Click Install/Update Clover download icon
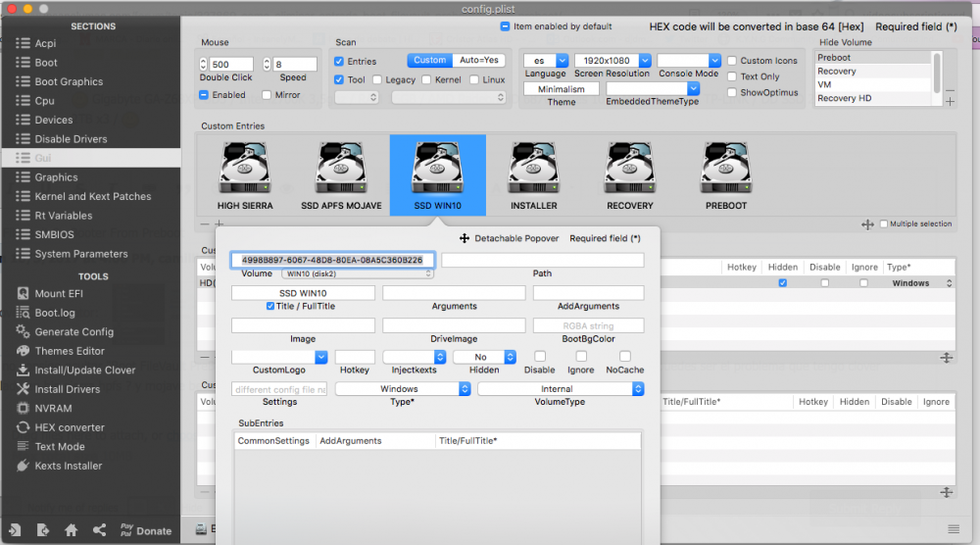 (23, 370)
